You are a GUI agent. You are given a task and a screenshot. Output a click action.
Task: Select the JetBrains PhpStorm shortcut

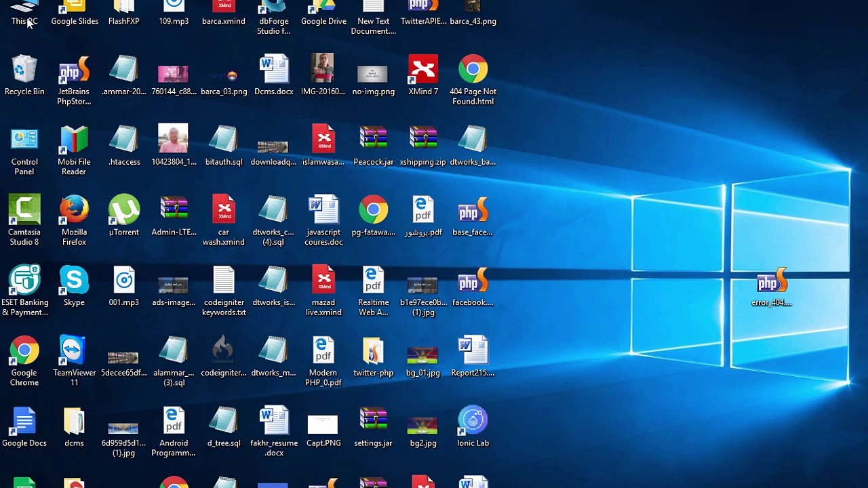(74, 80)
